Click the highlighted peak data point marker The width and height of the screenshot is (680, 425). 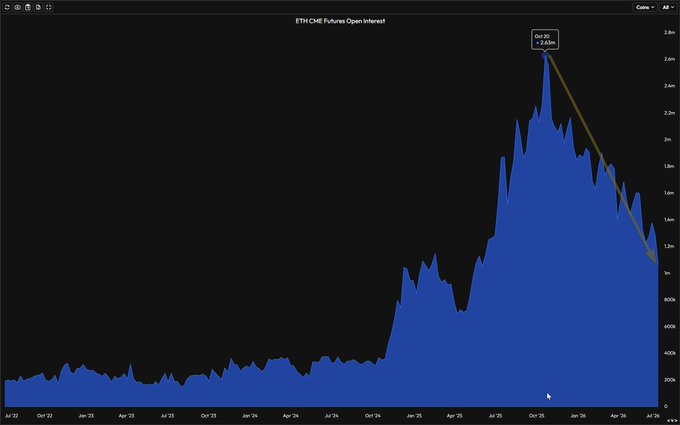[546, 55]
